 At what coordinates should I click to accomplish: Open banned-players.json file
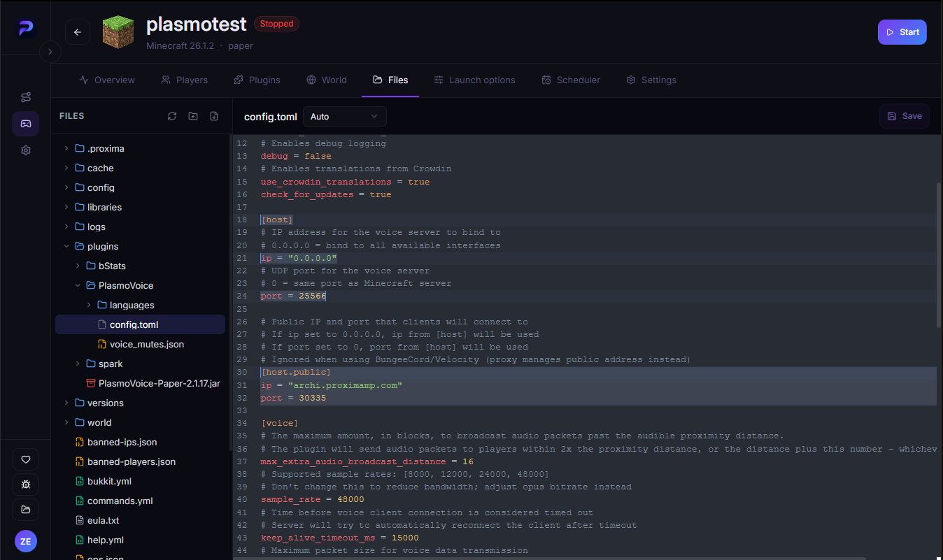[140, 461]
